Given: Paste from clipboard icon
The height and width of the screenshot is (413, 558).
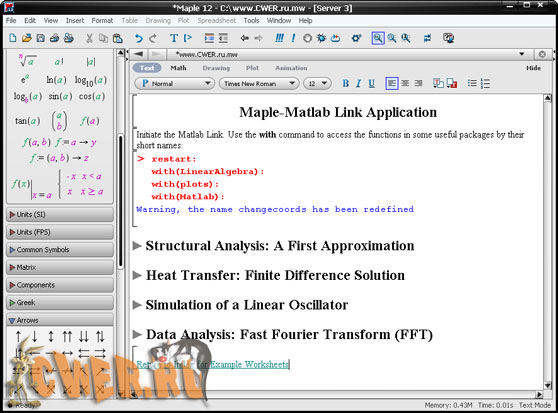Looking at the screenshot, I should (117, 38).
